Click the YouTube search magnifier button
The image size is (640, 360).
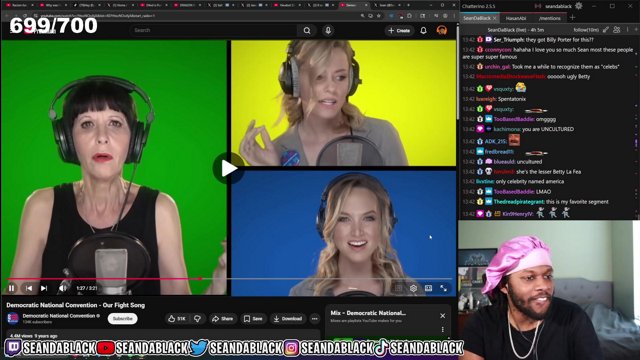click(307, 30)
